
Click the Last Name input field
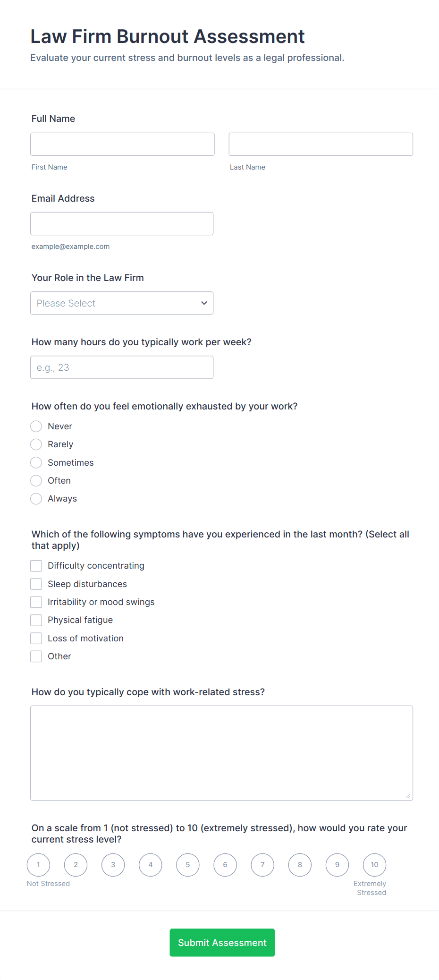tap(320, 144)
